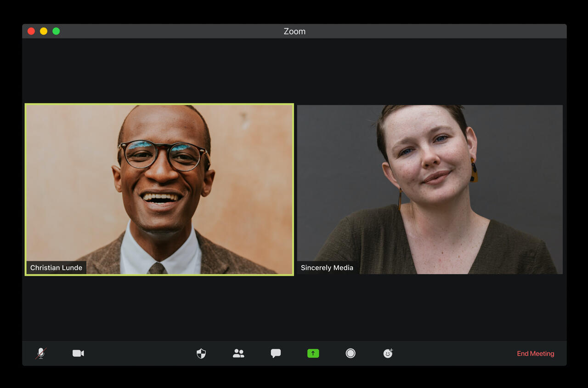
Task: Click the green active-speaker highlight border
Action: pyautogui.click(x=159, y=104)
